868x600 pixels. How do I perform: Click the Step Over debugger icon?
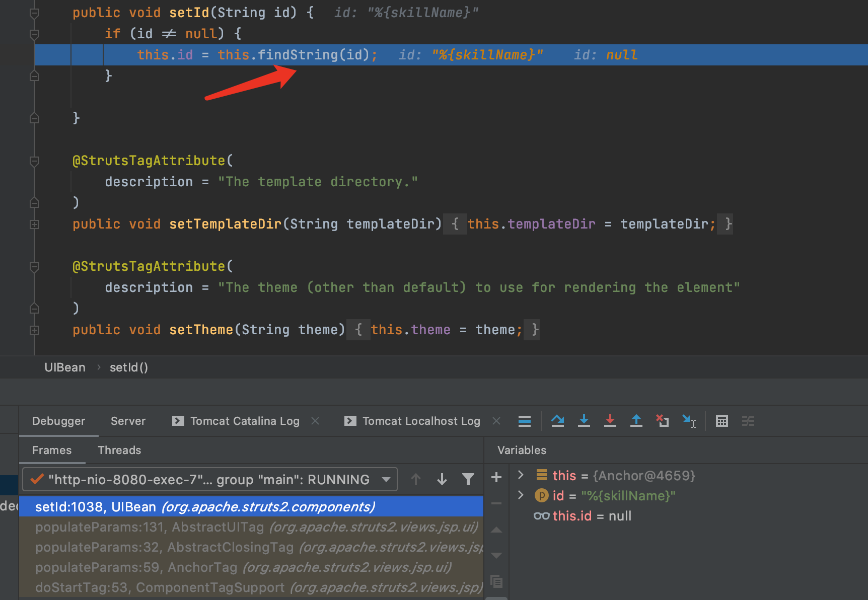(x=557, y=421)
